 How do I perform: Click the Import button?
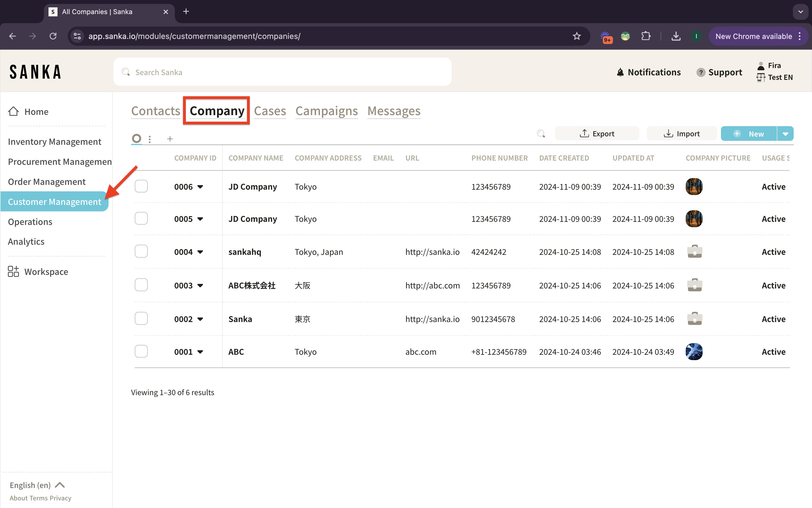tap(681, 134)
